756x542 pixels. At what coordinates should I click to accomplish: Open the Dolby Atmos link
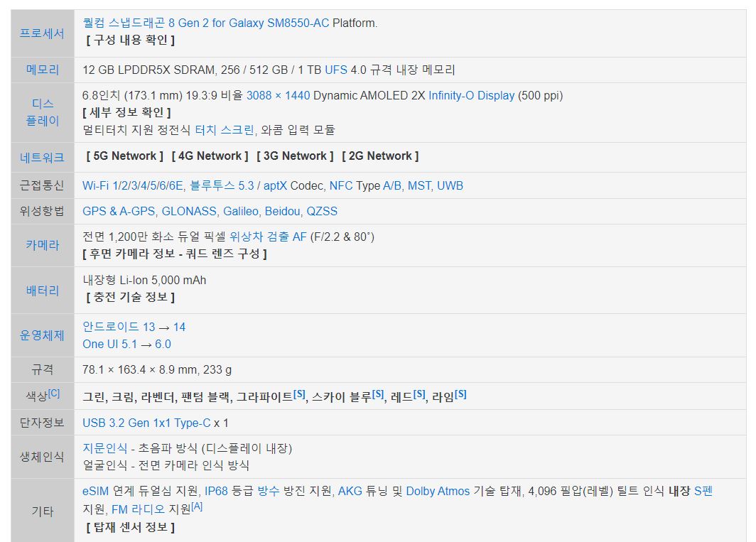point(438,492)
